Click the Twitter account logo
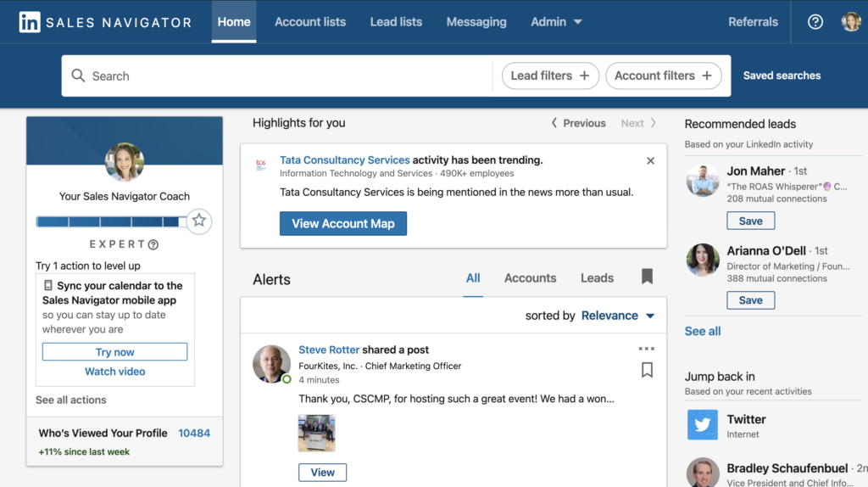This screenshot has width=868, height=487. 702,425
